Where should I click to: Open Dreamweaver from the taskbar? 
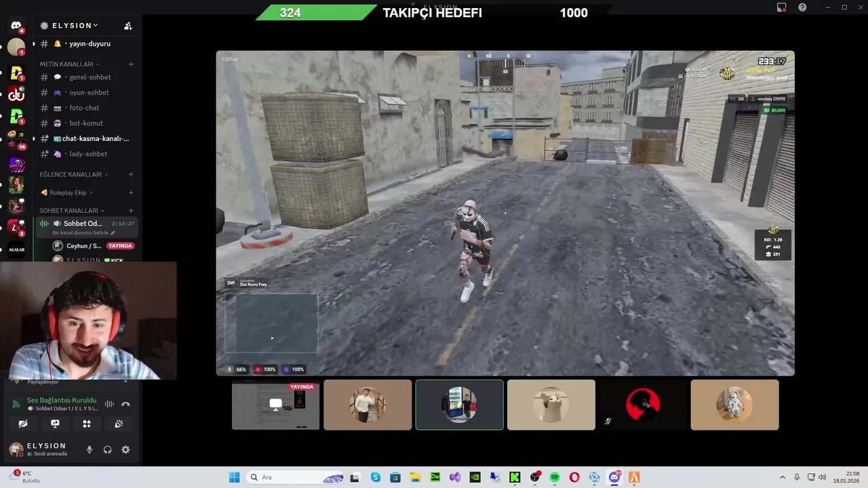click(435, 477)
